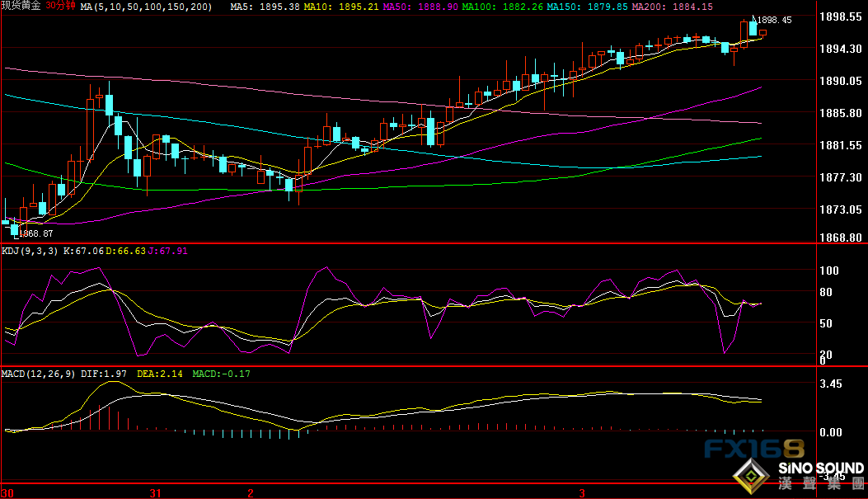Click the FX168 watermark logo
The height and width of the screenshot is (499, 868).
[x=753, y=450]
